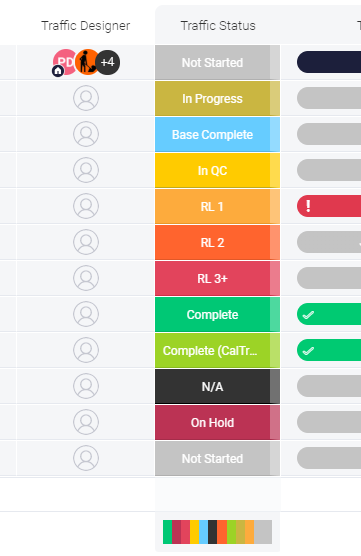
Task: Click green checkmark pill in Complete row
Action: pos(329,314)
